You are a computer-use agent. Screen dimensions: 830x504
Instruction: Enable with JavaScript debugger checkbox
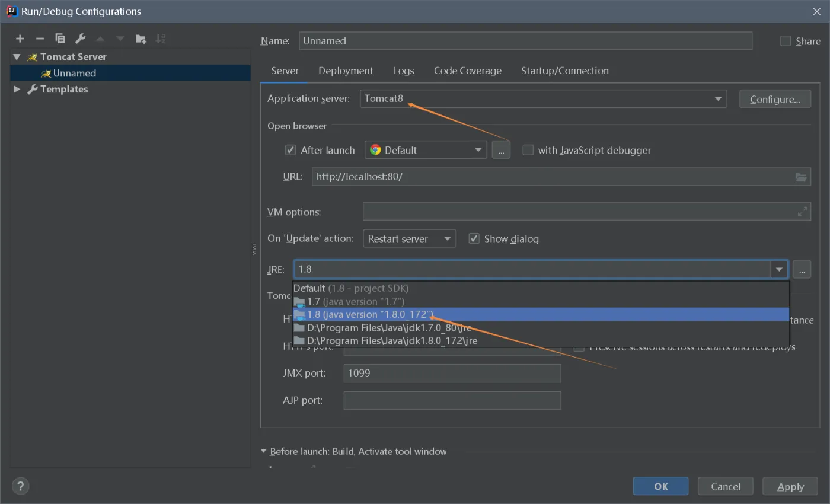point(528,150)
